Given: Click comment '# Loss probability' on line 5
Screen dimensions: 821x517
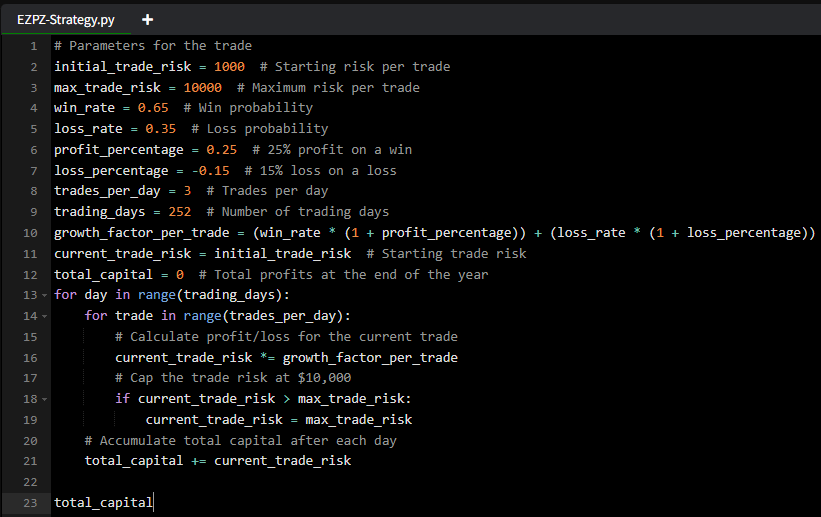Looking at the screenshot, I should point(260,129).
